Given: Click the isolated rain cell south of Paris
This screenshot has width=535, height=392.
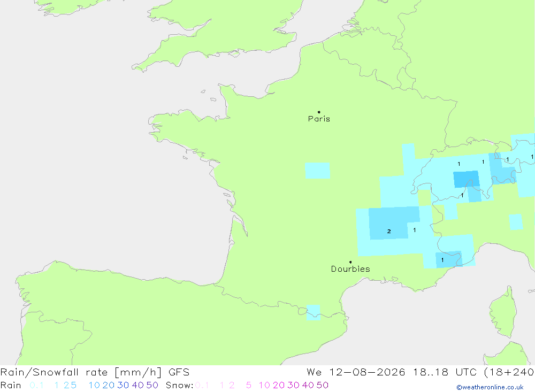Looking at the screenshot, I should point(317,171).
